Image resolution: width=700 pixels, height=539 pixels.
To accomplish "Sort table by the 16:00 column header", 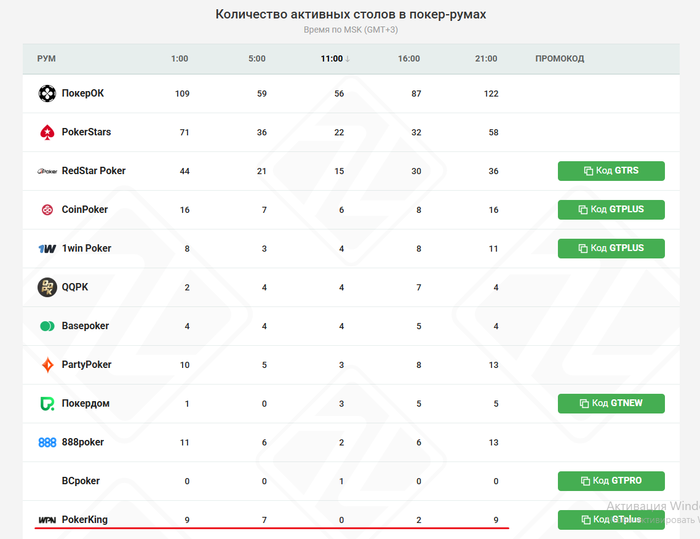I will tap(409, 59).
